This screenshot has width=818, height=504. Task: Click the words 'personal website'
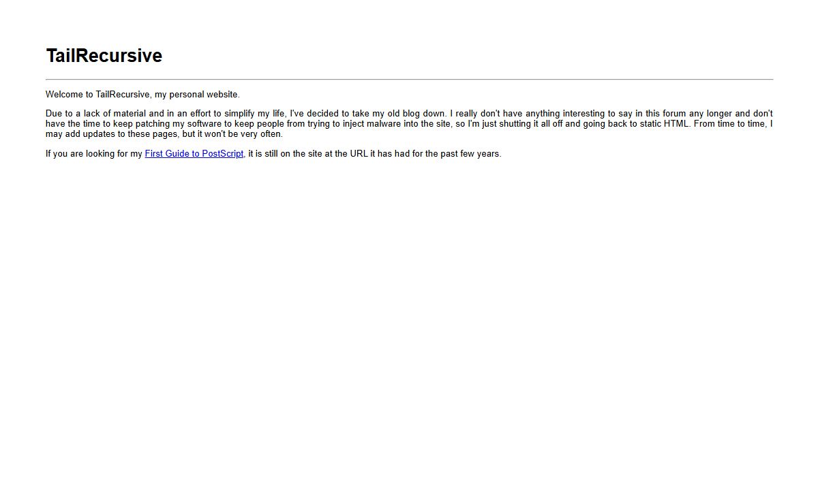204,94
